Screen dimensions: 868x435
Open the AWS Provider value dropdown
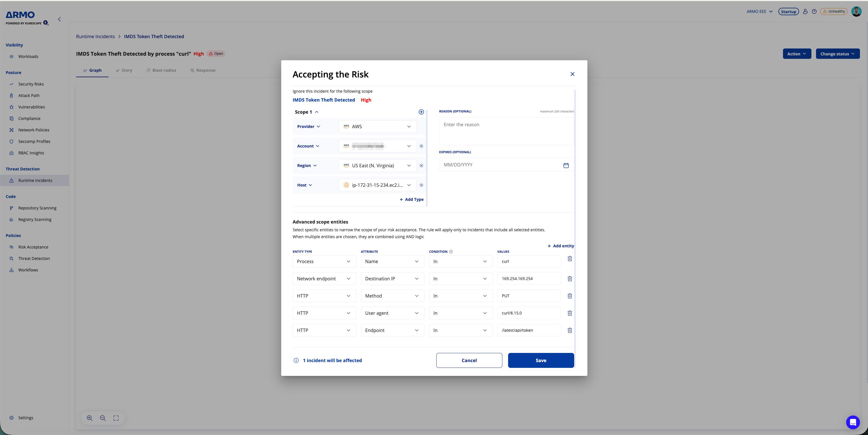(x=377, y=127)
